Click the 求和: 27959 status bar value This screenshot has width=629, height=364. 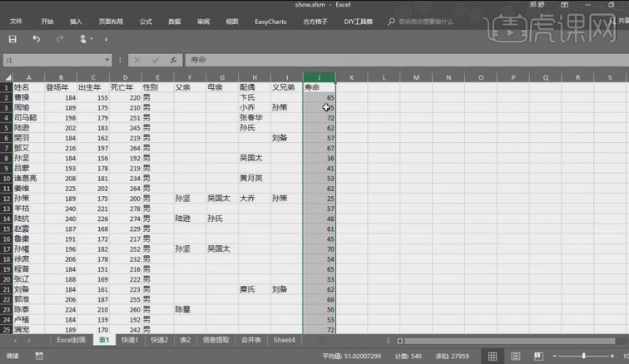452,356
